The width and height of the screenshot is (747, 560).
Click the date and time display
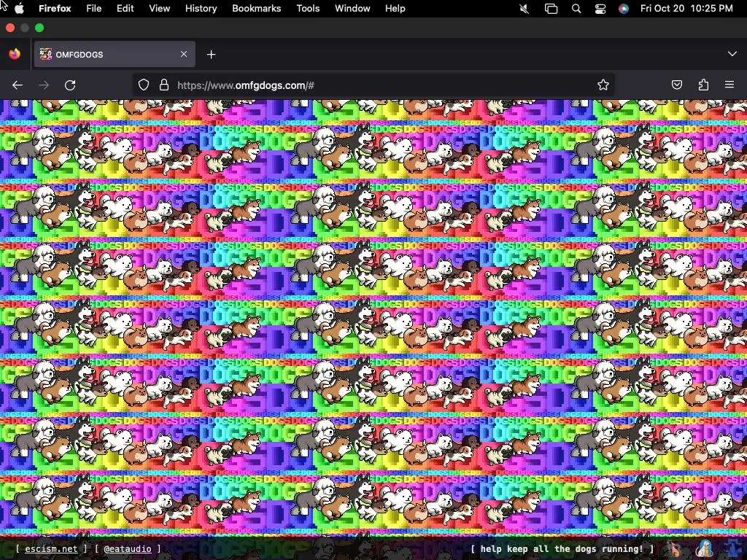click(686, 9)
